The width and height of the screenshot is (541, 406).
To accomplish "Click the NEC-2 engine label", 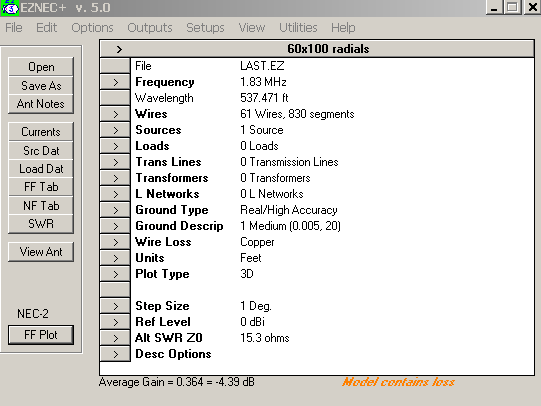I will pos(33,314).
